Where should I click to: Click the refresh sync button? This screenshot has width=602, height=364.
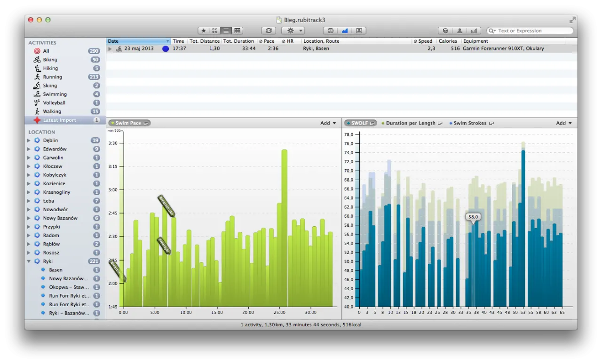(268, 31)
